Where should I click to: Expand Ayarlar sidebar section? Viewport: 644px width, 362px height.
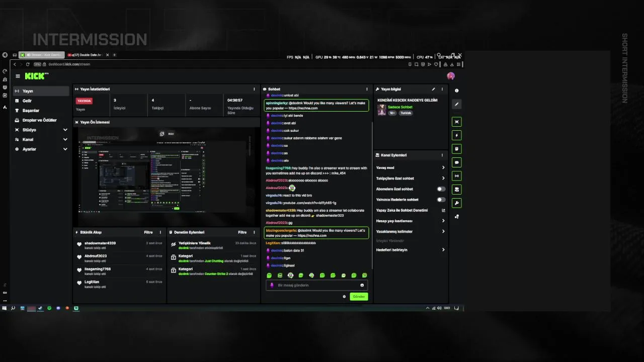(41, 149)
